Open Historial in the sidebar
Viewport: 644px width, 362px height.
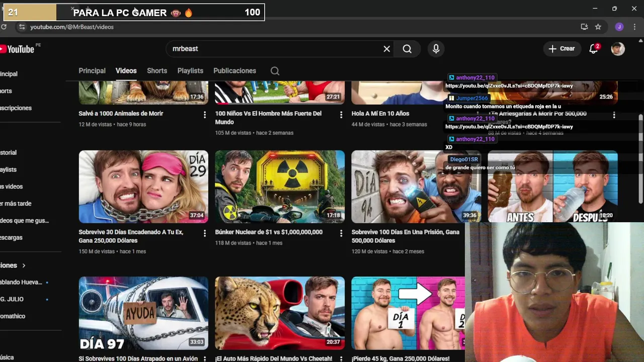9,152
